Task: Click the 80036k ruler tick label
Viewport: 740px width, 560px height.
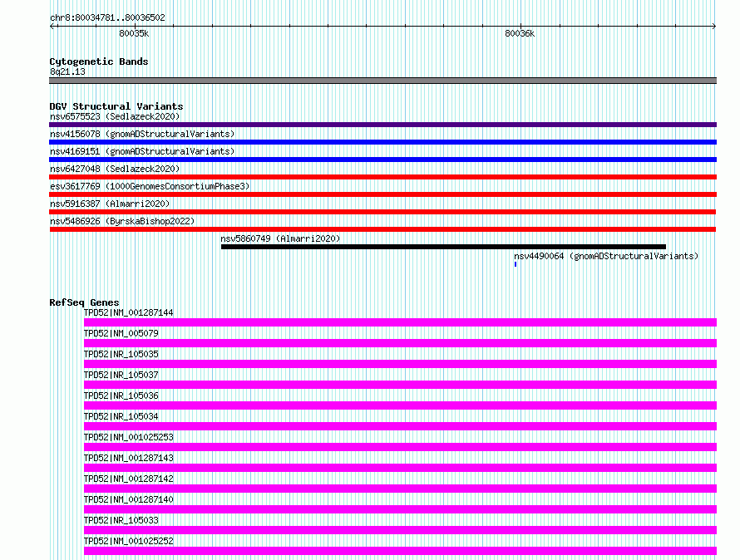Action: click(x=520, y=33)
